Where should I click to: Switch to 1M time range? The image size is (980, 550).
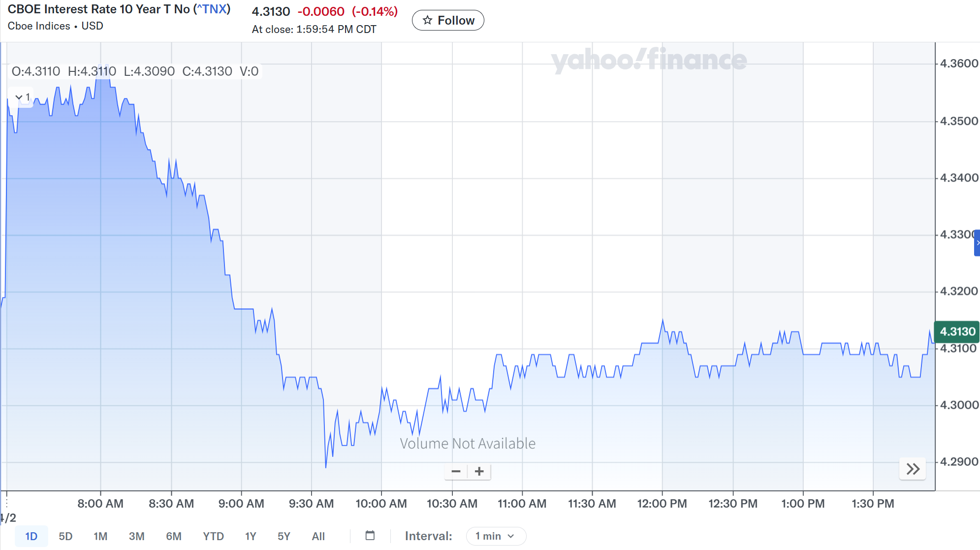(x=100, y=536)
